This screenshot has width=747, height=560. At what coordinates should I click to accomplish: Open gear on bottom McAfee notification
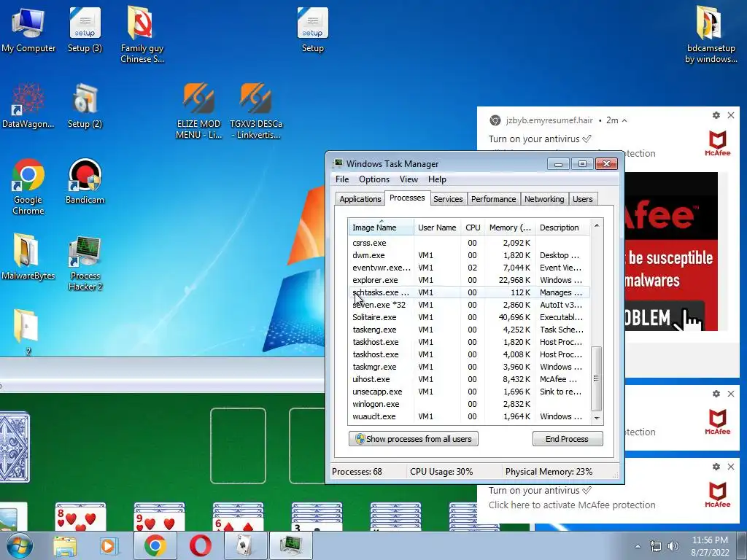point(716,467)
